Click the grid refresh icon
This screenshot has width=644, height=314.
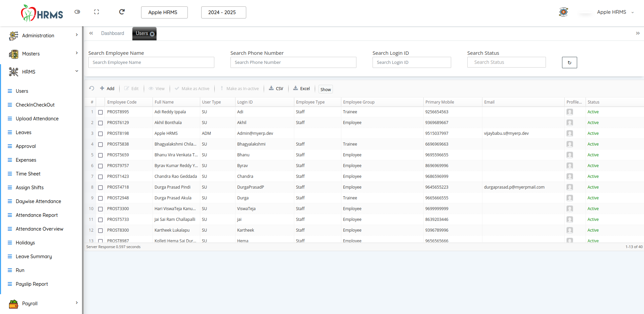click(91, 88)
